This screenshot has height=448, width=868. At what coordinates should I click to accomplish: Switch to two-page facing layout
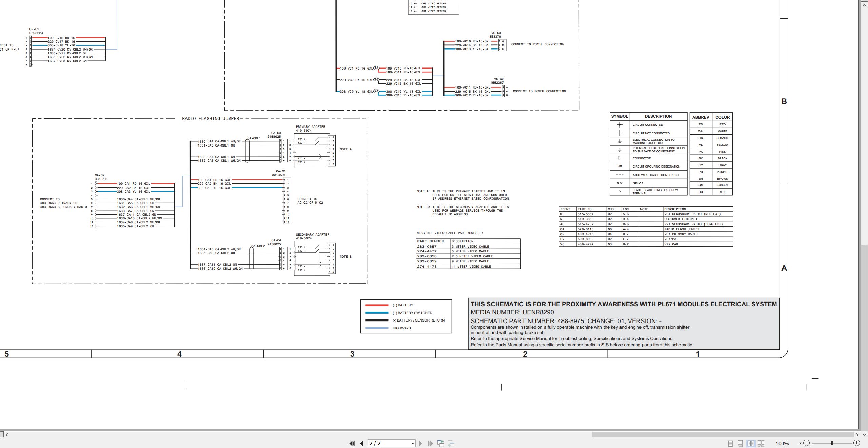pos(751,443)
